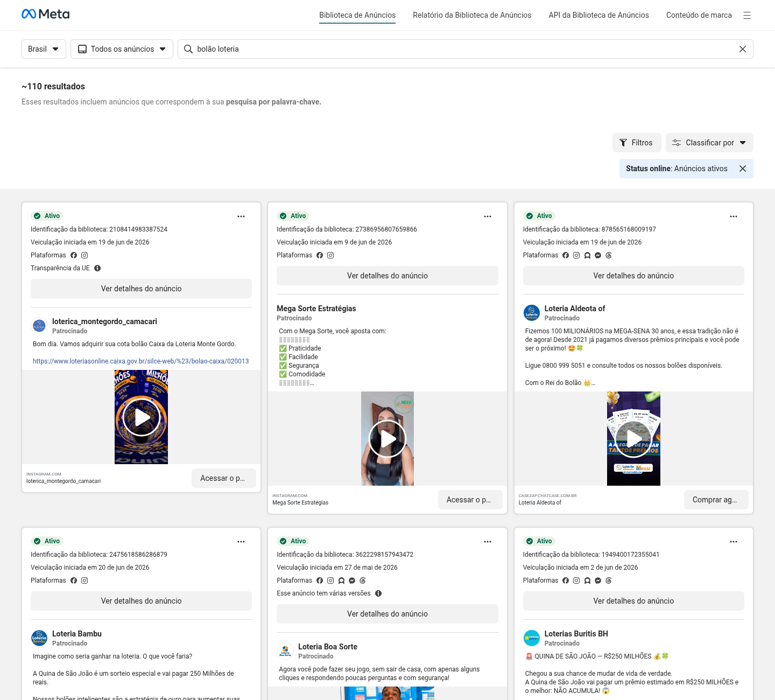The image size is (775, 700).
Task: Click Threads platform icon on Loteria Aldeota ad
Action: point(609,255)
